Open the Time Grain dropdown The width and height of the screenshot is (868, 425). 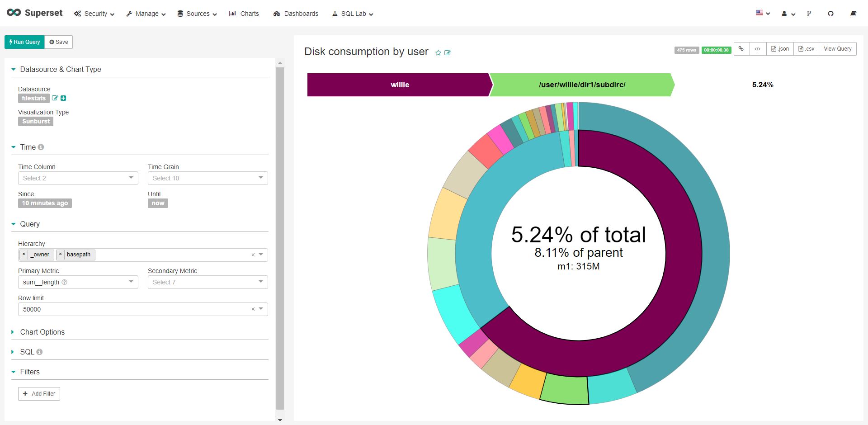click(x=208, y=178)
